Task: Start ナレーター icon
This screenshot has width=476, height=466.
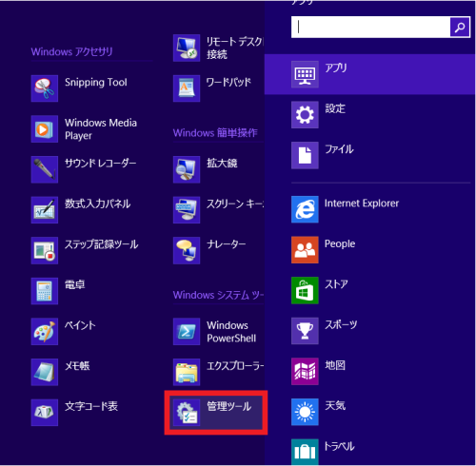Action: [x=187, y=250]
